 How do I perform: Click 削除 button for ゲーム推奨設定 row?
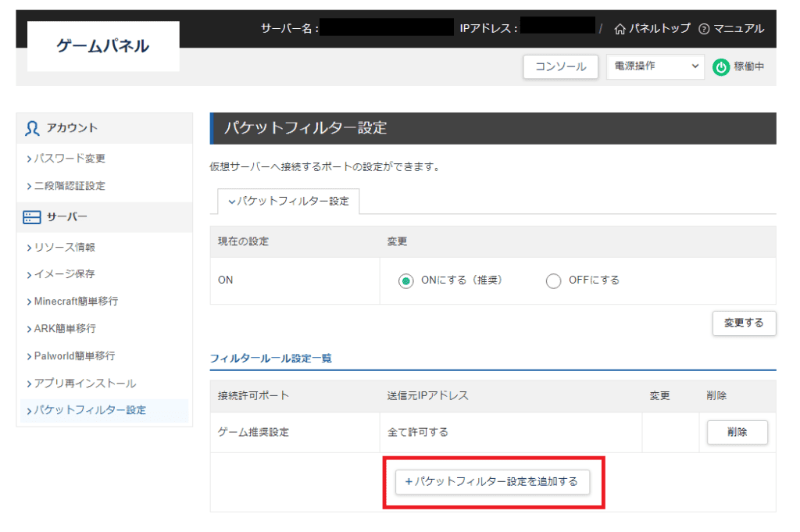point(737,432)
